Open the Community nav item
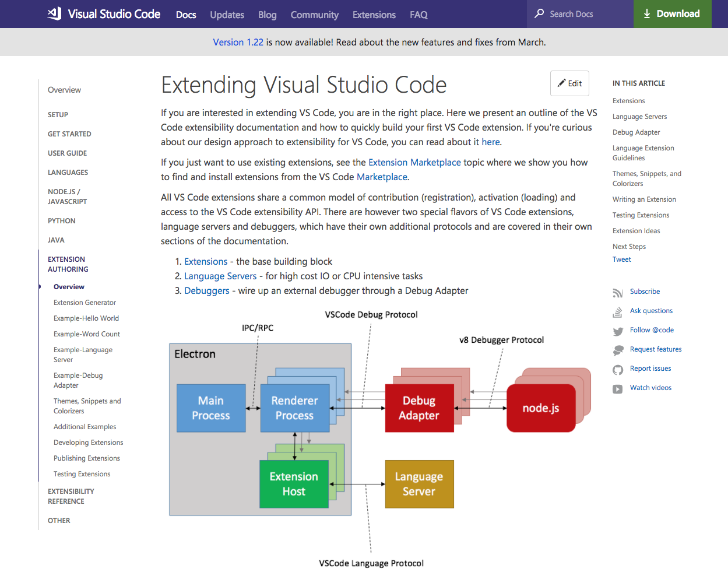The height and width of the screenshot is (579, 728). pyautogui.click(x=315, y=15)
